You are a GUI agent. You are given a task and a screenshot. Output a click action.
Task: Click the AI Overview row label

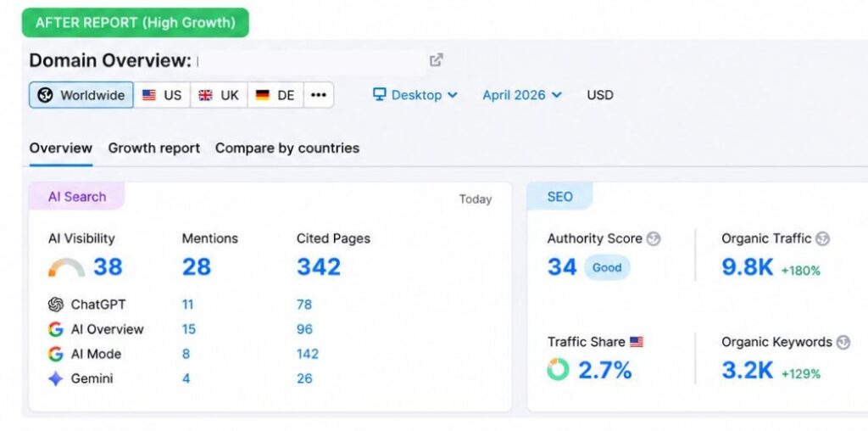pyautogui.click(x=108, y=330)
